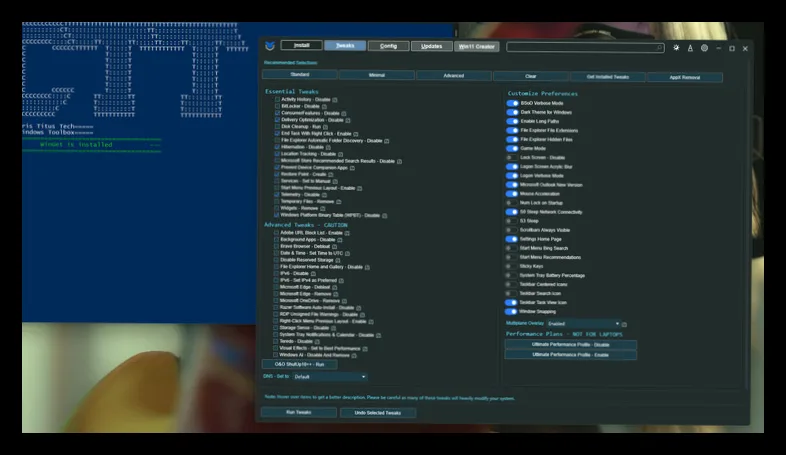Screen dimensions: 786x455
Task: Open the Win11 Creator tab
Action: pyautogui.click(x=476, y=47)
